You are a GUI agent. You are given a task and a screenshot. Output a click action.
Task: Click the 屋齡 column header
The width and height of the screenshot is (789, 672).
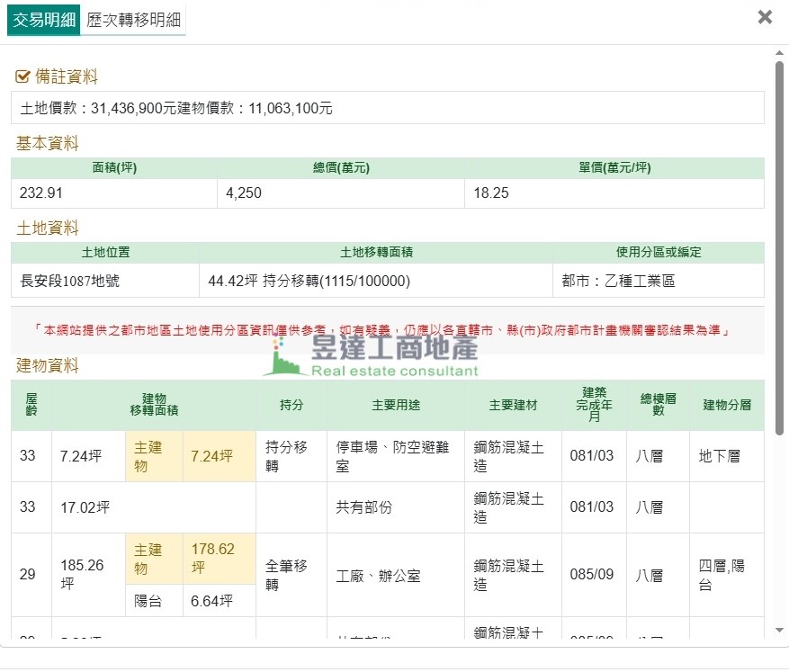[x=31, y=405]
